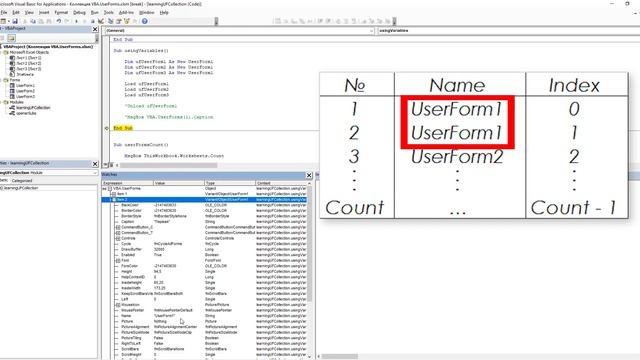Close the Watches panel
The height and width of the screenshot is (360, 640).
pos(309,175)
